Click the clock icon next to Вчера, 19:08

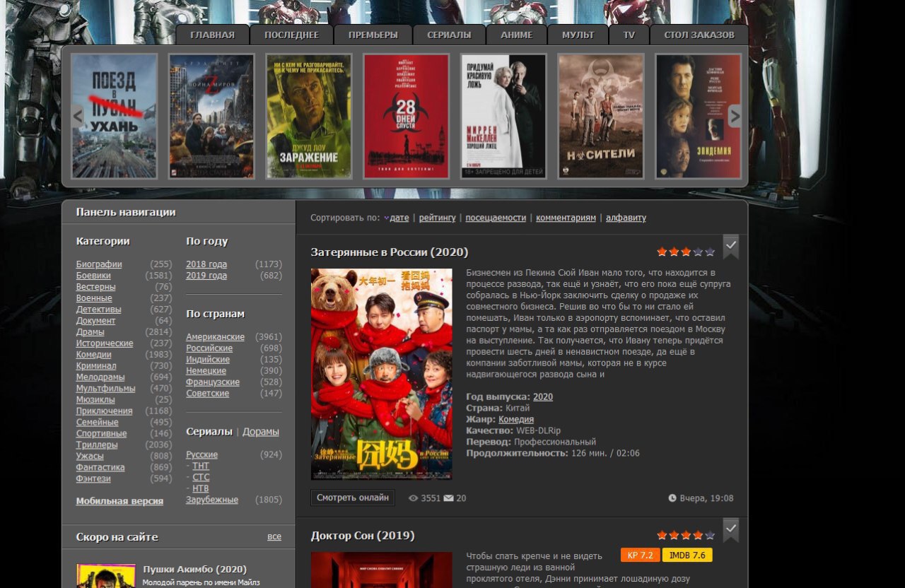[672, 498]
